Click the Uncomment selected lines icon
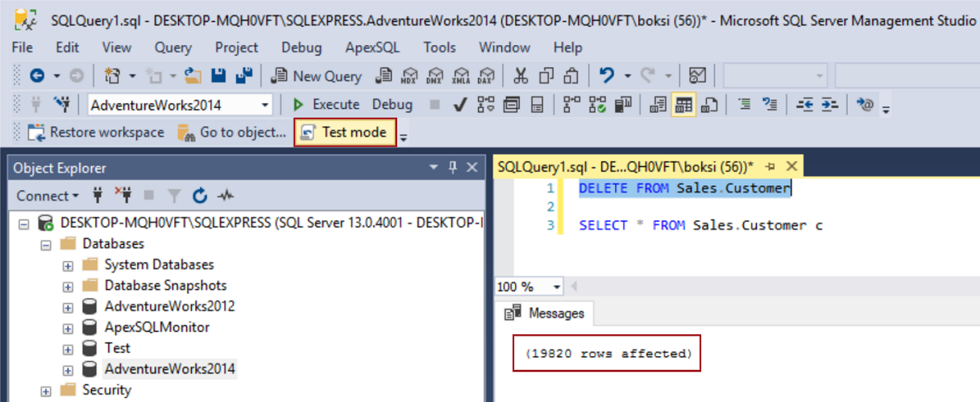The height and width of the screenshot is (402, 980). coord(770,105)
